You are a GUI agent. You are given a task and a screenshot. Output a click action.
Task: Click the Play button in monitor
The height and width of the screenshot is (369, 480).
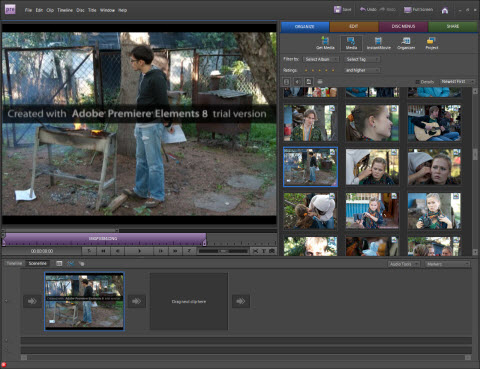[x=140, y=251]
